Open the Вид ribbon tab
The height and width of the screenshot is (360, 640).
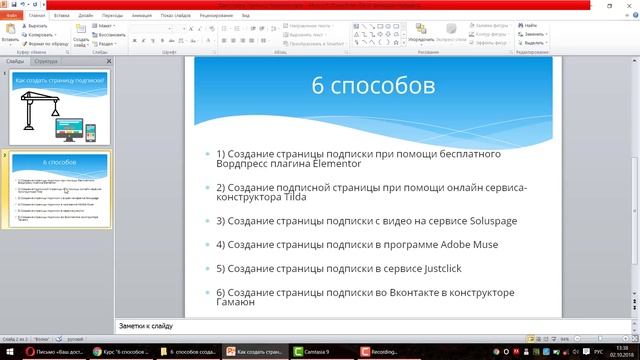[246, 16]
